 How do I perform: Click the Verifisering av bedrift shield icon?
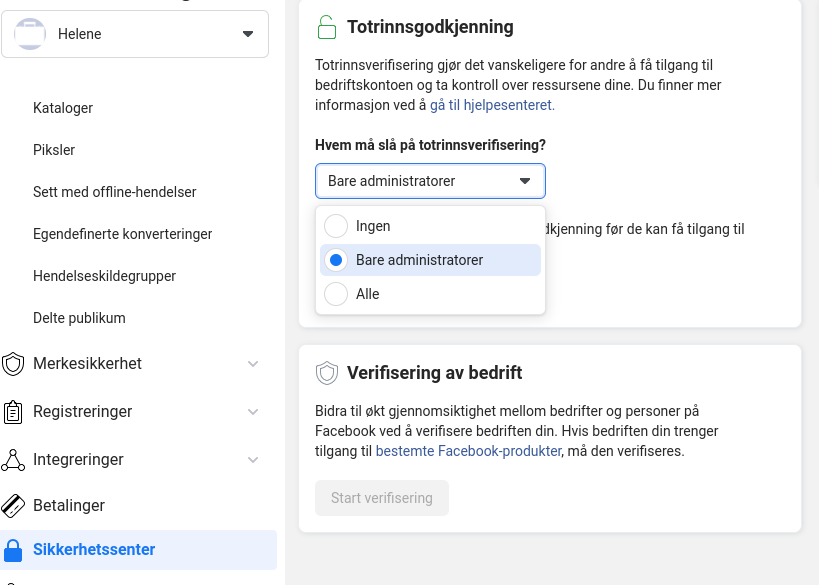click(327, 373)
